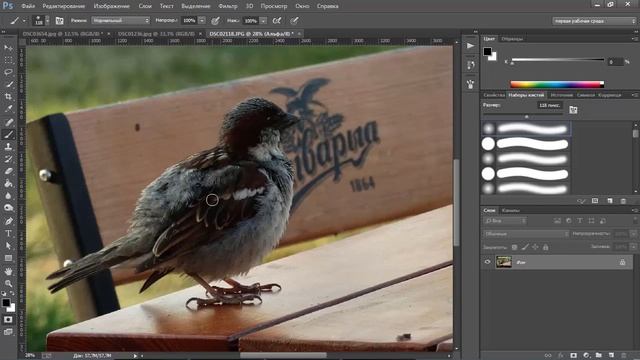
Task: Toggle lock transparent pixels in Layers panel
Action: point(515,247)
